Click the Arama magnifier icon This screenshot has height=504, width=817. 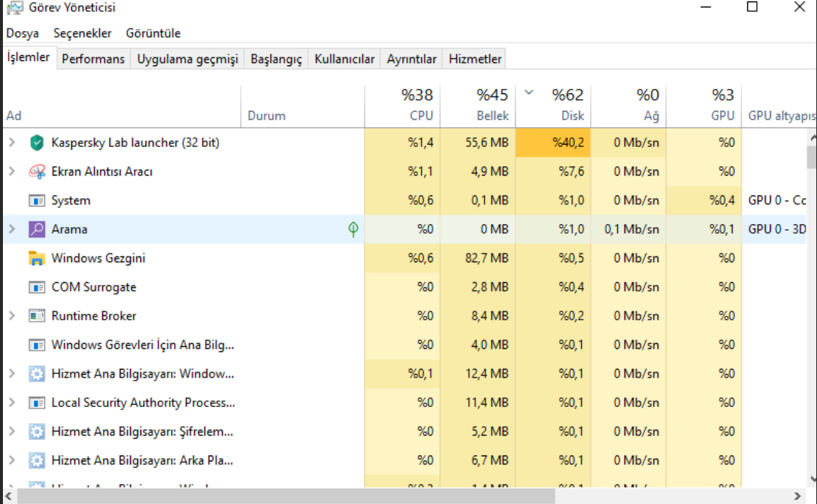pyautogui.click(x=37, y=229)
